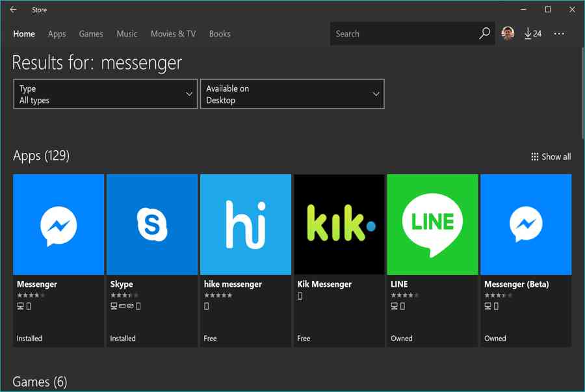Screen dimensions: 585x392
Task: Open the Movies & TV tab
Action: coord(173,34)
